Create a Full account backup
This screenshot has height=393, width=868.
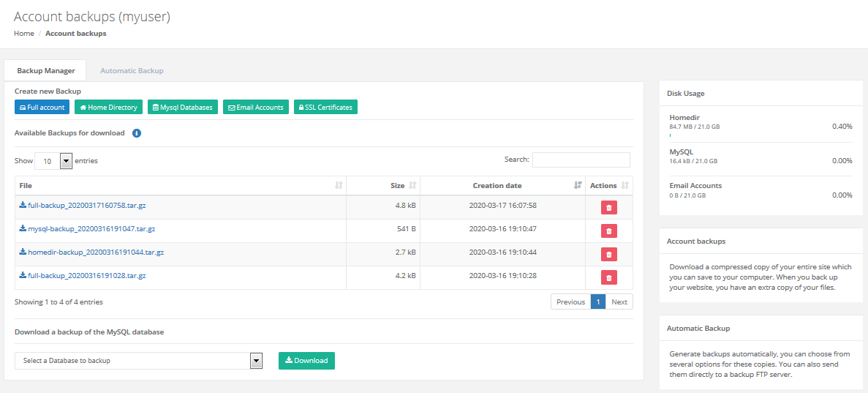[42, 107]
